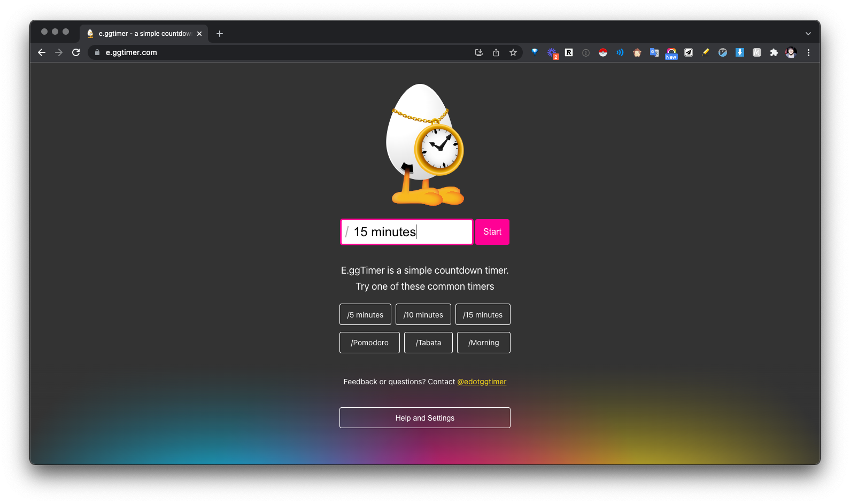
Task: Reload the e.ggtimer page
Action: [x=76, y=52]
